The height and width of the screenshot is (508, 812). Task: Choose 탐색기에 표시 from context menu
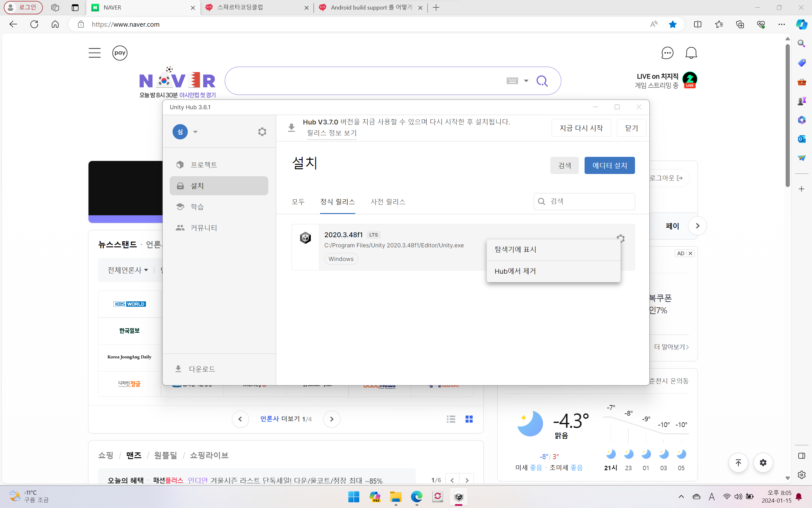coord(553,250)
